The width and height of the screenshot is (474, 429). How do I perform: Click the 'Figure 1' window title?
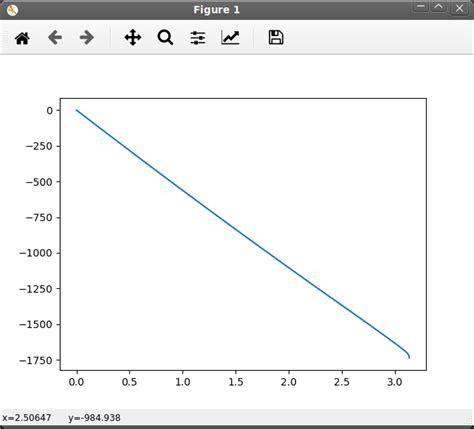(216, 10)
